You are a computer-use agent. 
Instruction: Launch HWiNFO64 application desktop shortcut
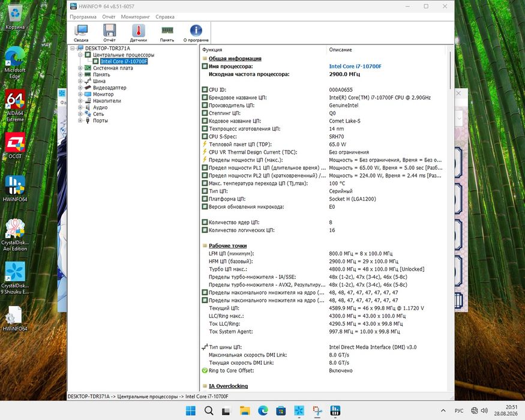coord(15,188)
